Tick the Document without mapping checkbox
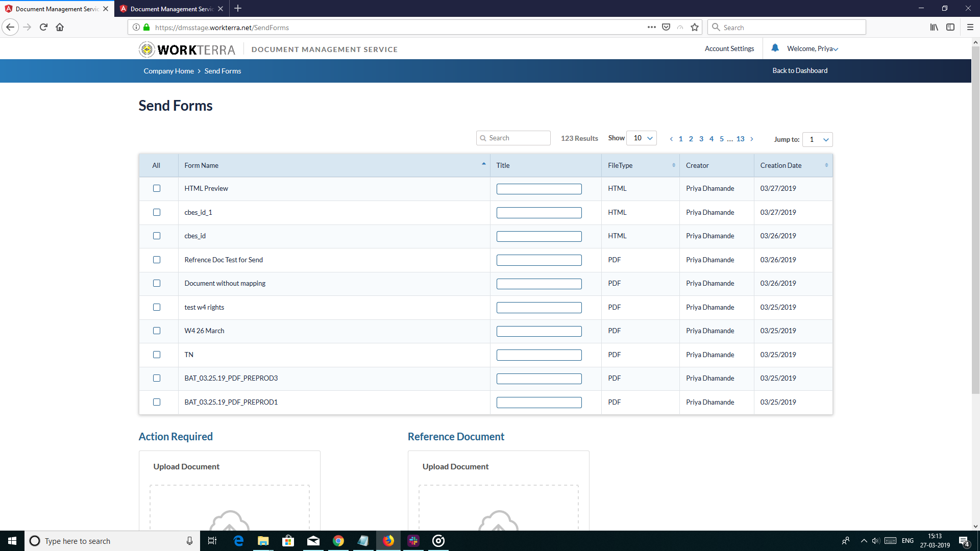Viewport: 980px width, 551px height. [157, 283]
